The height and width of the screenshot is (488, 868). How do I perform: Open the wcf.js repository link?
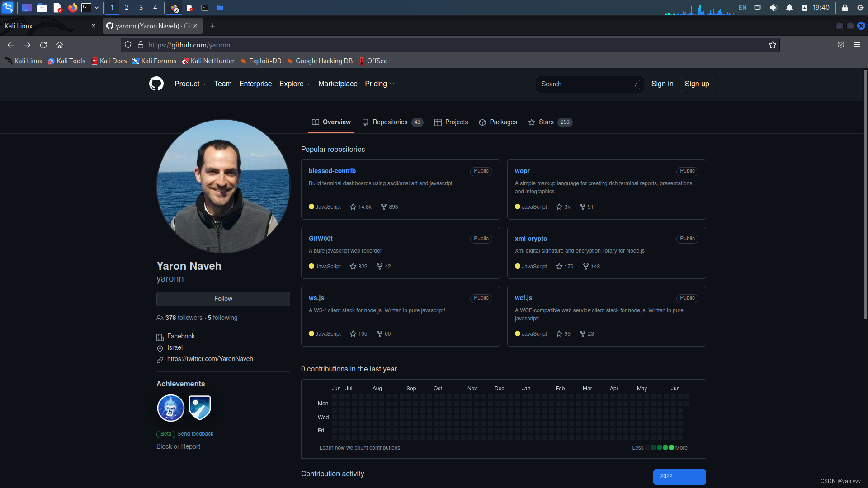tap(524, 298)
